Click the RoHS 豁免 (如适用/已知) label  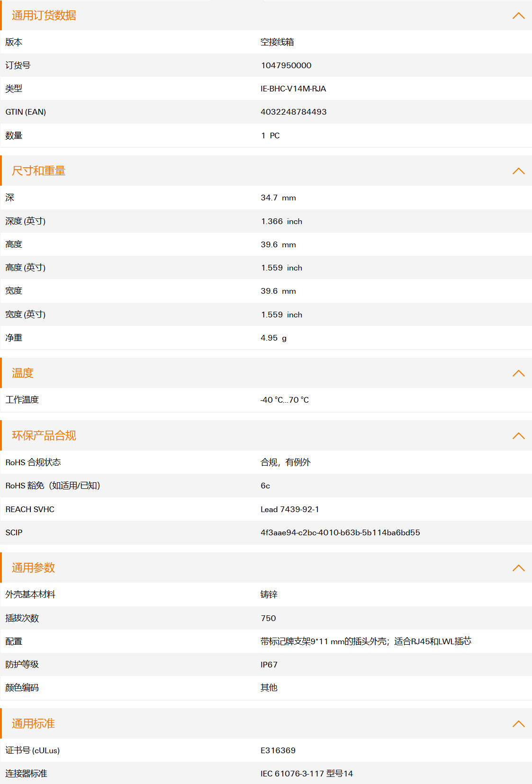53,486
